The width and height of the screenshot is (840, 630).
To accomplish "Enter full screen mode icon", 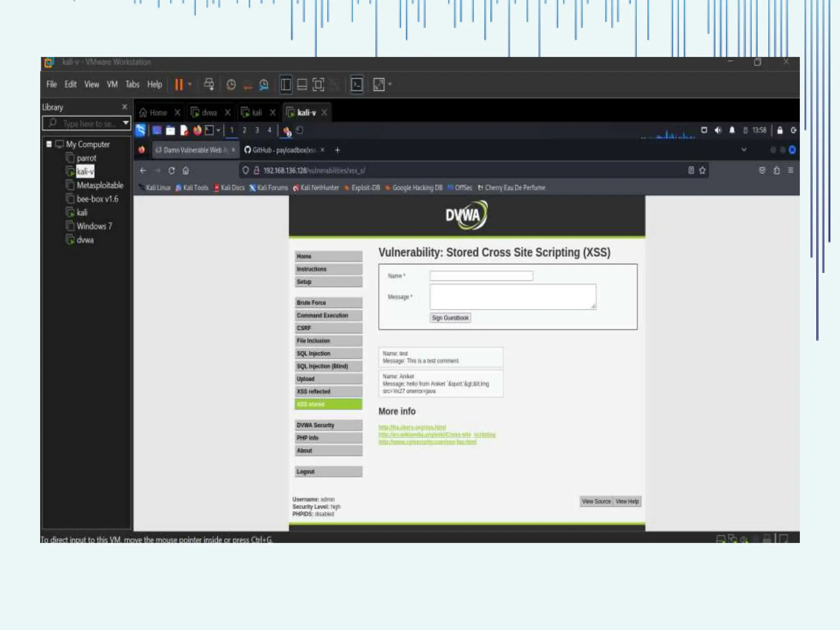I will pos(318,84).
